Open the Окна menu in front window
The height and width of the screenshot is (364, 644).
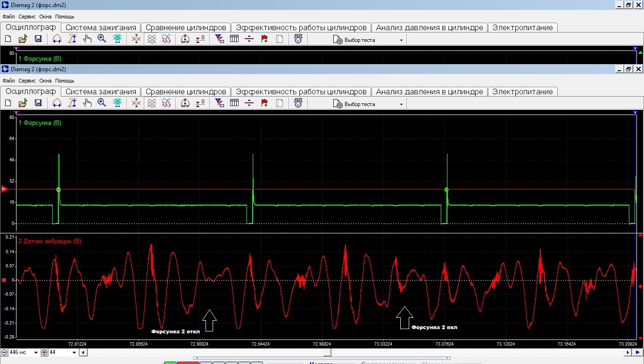[45, 81]
